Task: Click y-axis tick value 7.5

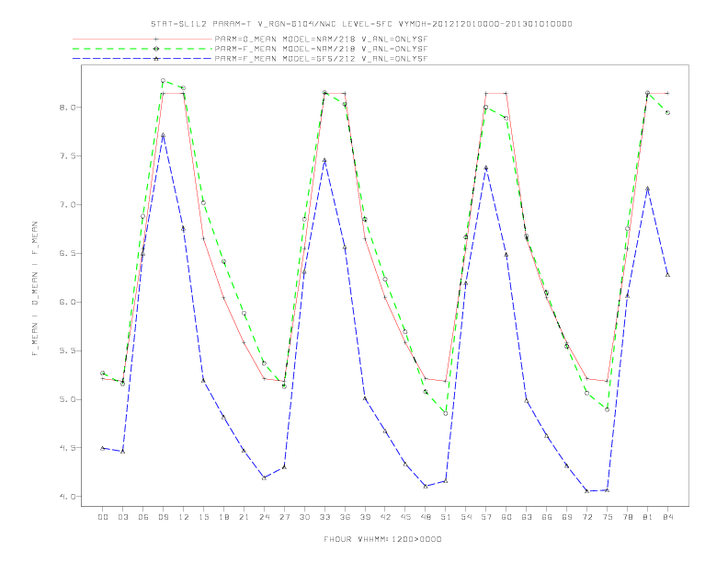Action: [66, 156]
